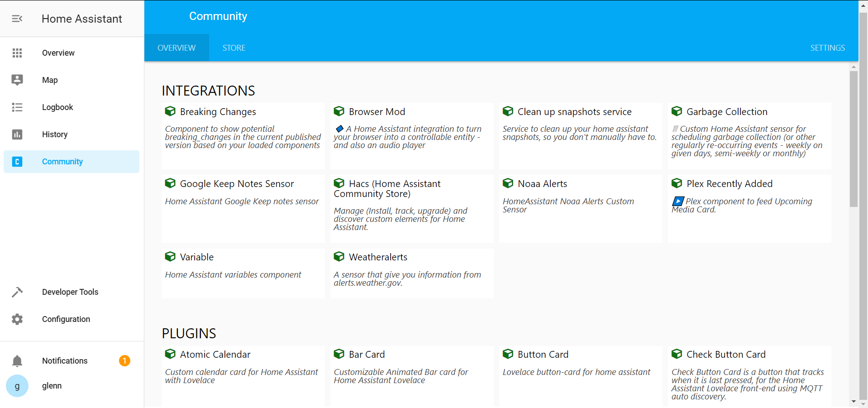This screenshot has width=868, height=408.
Task: Open the Noaa Alerts integration card
Action: (x=580, y=208)
